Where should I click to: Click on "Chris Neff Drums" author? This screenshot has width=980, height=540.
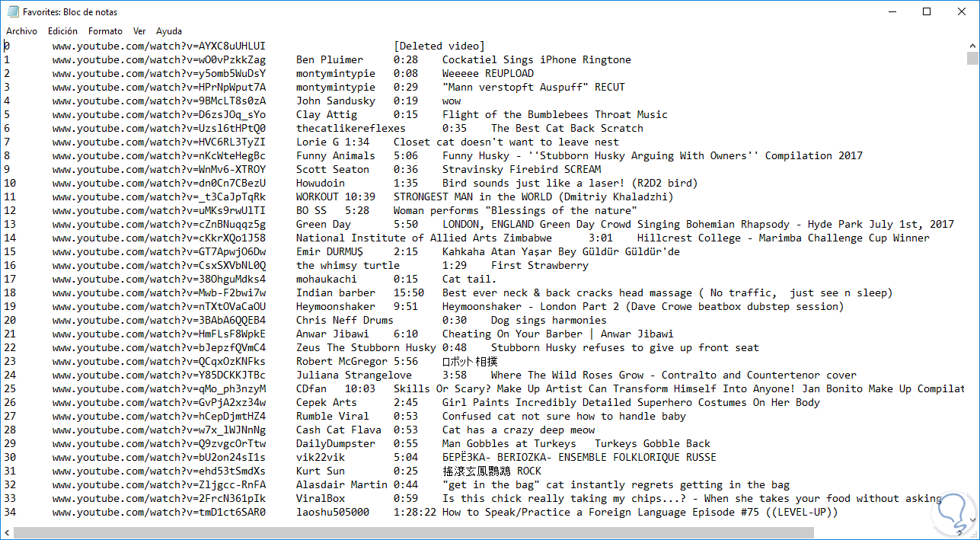click(345, 320)
